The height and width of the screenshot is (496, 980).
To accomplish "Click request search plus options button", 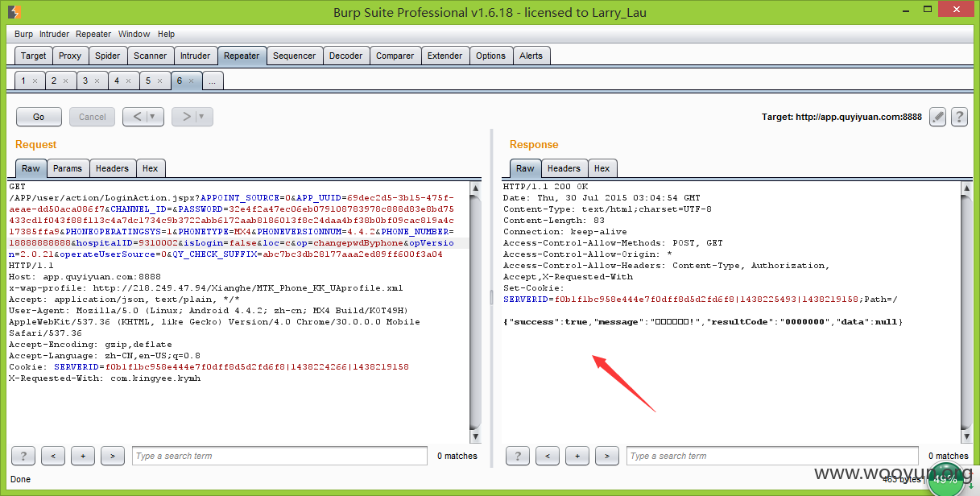I will (x=82, y=456).
